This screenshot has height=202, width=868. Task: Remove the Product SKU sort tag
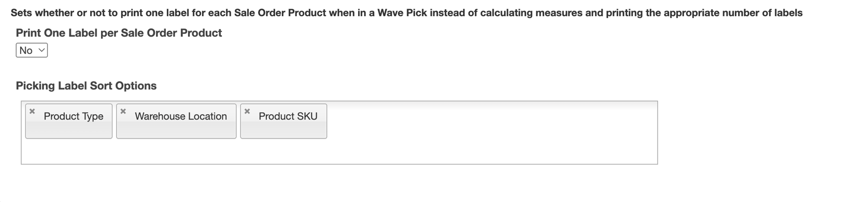pos(247,111)
